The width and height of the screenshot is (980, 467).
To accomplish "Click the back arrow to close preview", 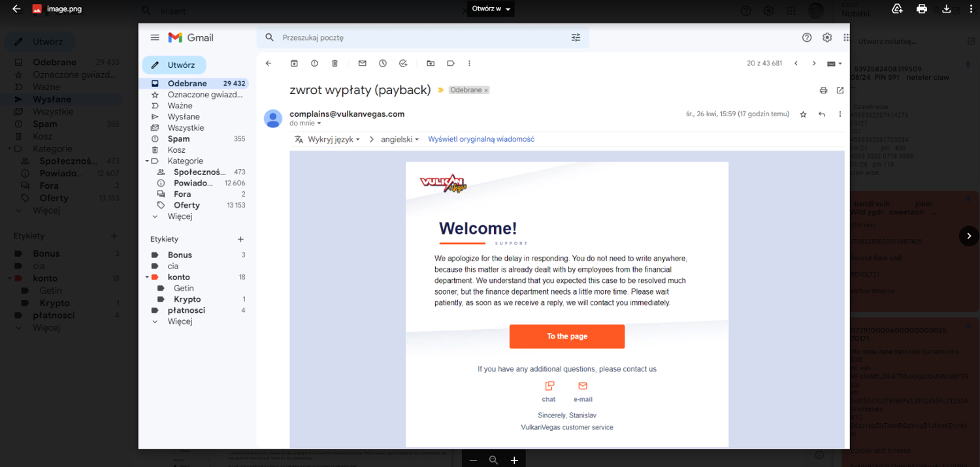I will click(16, 9).
